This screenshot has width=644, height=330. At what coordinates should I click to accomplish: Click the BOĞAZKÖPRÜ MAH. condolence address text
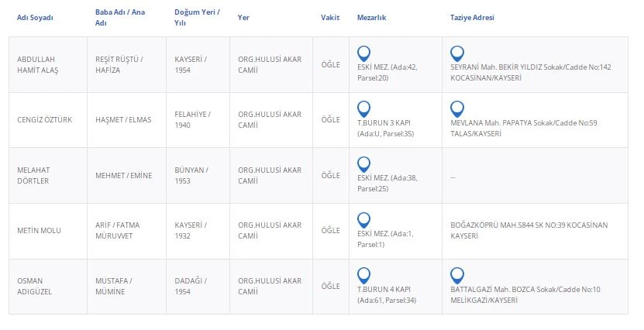529,230
